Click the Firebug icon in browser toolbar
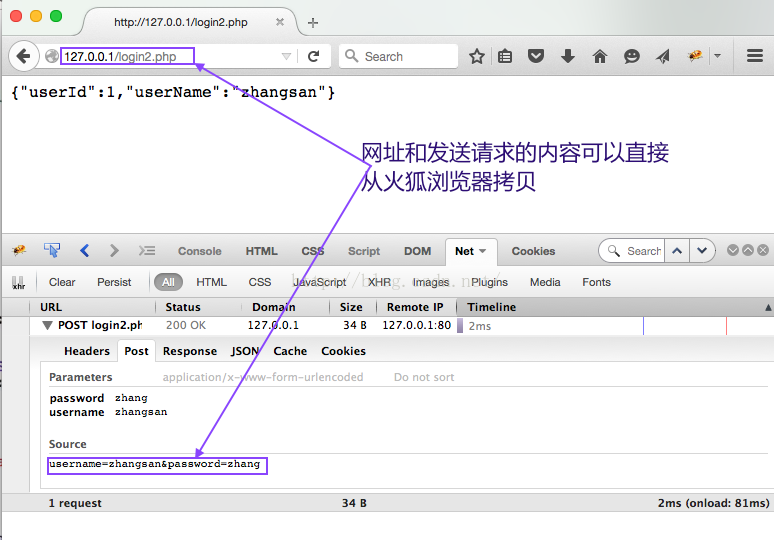The image size is (774, 540). [x=695, y=56]
